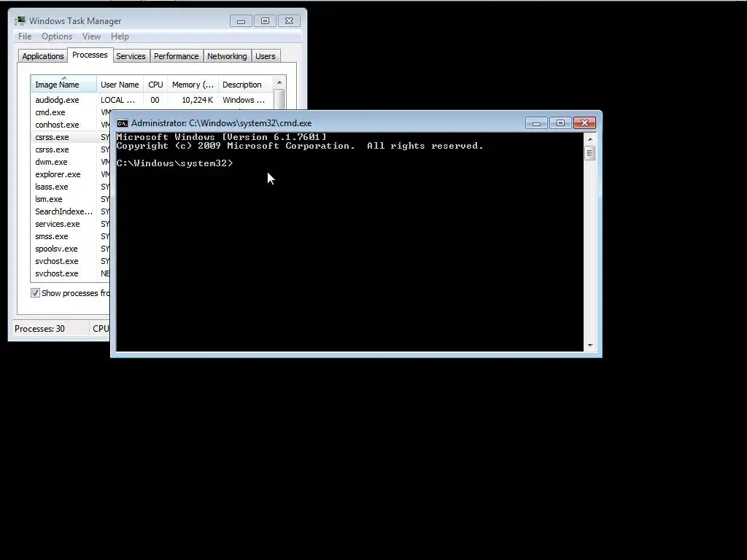Click the Administrator cmd.exe title bar text
The height and width of the screenshot is (560, 747).
(x=222, y=123)
